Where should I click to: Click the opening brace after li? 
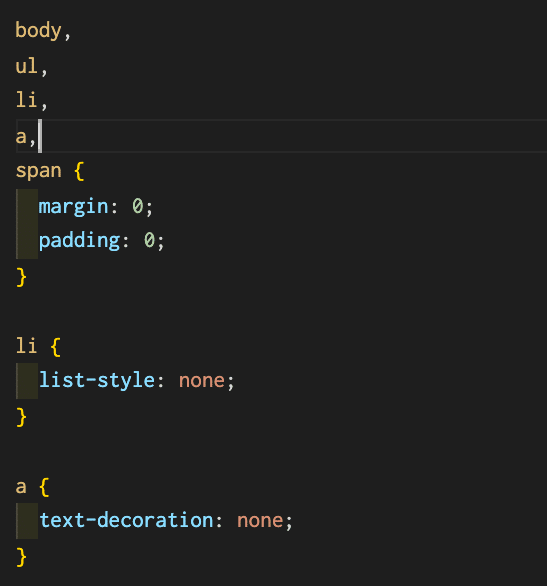56,346
